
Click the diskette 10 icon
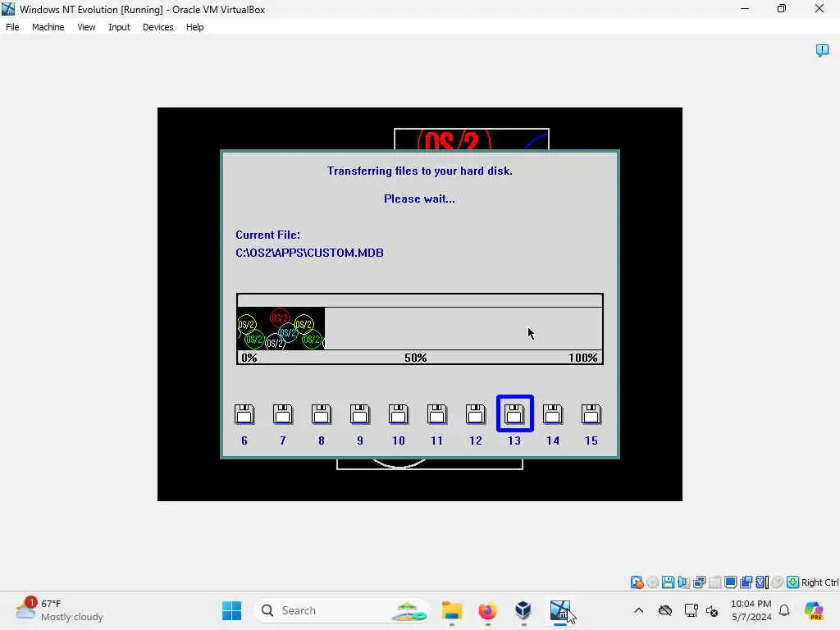tap(399, 414)
